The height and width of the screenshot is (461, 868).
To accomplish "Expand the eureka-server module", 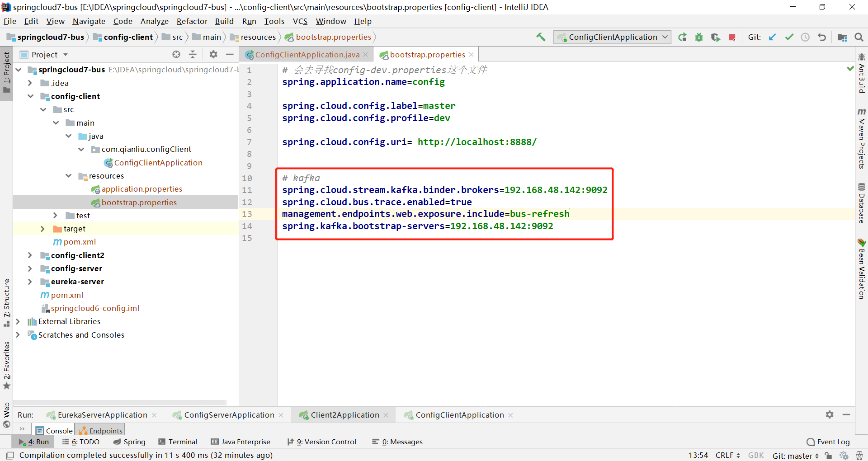I will (x=30, y=282).
